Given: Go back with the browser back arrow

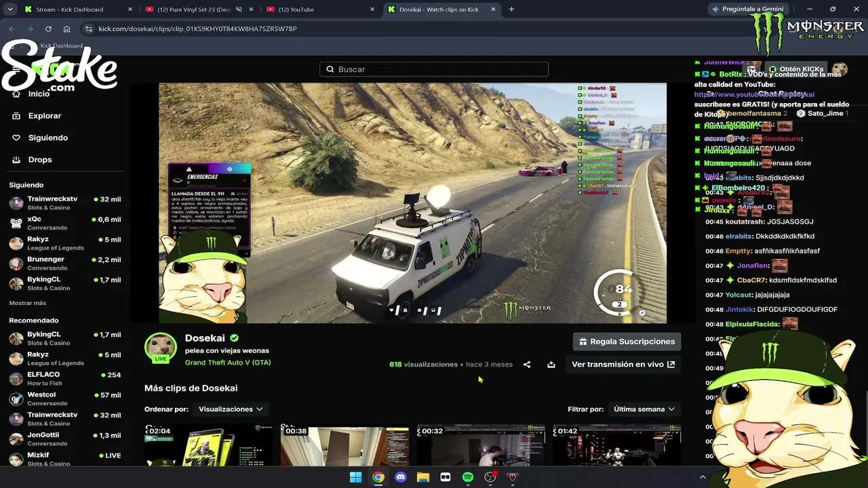Looking at the screenshot, I should (12, 28).
